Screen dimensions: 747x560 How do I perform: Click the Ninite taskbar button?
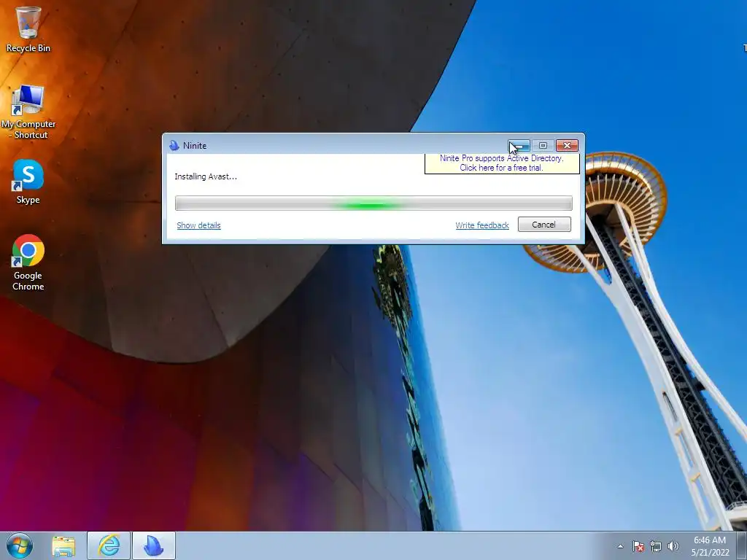pyautogui.click(x=153, y=546)
